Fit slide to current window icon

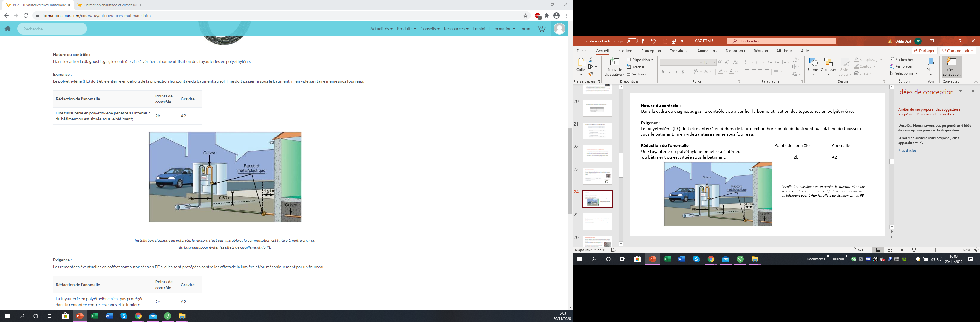976,250
